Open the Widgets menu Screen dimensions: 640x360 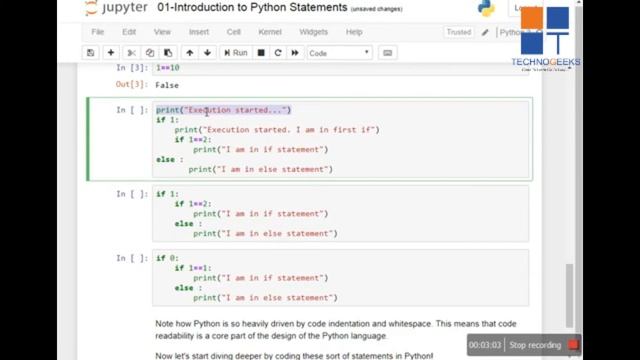pyautogui.click(x=313, y=32)
